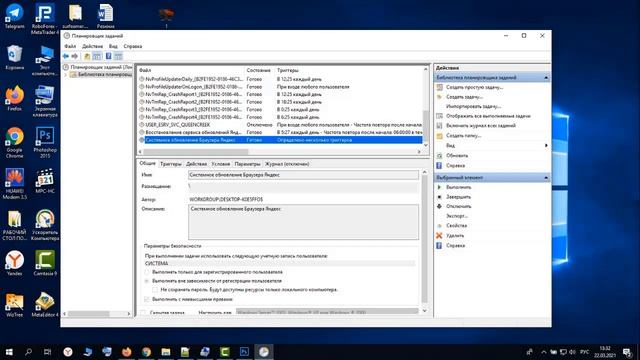Disable selected task with 'Отключить'
This screenshot has width=640, height=360.
(x=458, y=206)
